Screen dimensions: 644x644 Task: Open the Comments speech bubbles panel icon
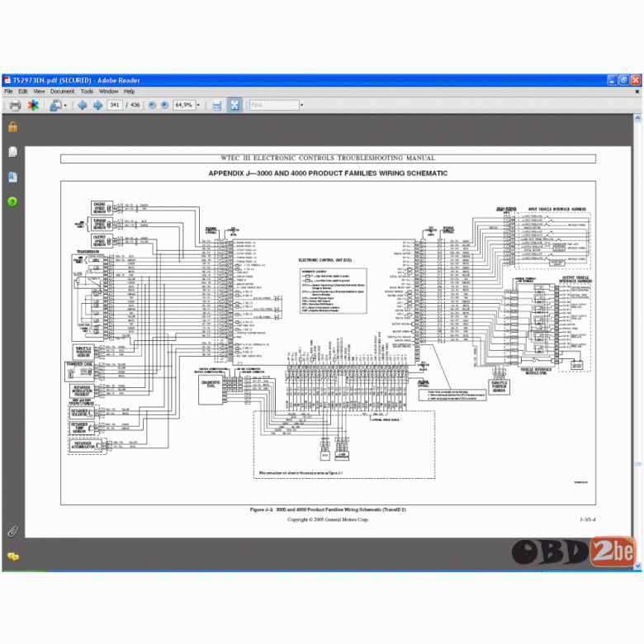click(x=13, y=557)
